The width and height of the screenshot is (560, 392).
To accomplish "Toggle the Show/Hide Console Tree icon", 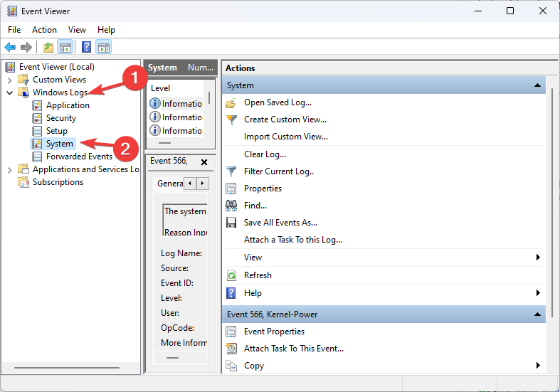I will [x=65, y=47].
